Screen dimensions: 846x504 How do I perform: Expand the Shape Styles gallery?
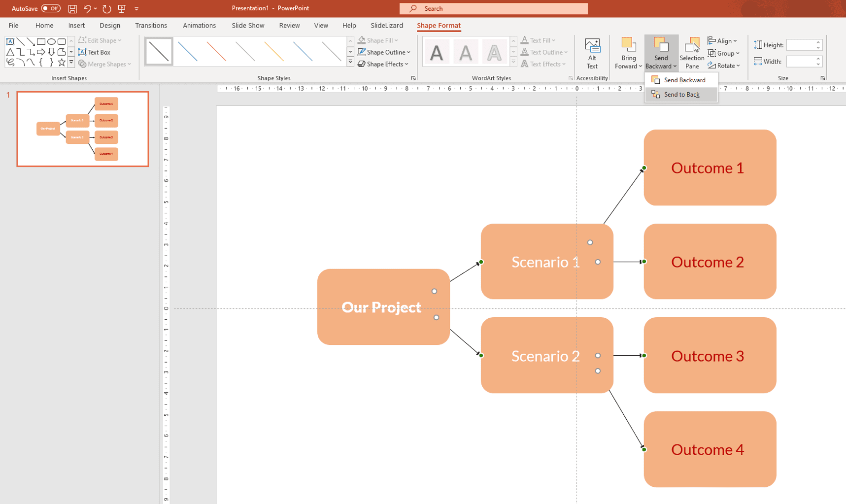point(350,62)
